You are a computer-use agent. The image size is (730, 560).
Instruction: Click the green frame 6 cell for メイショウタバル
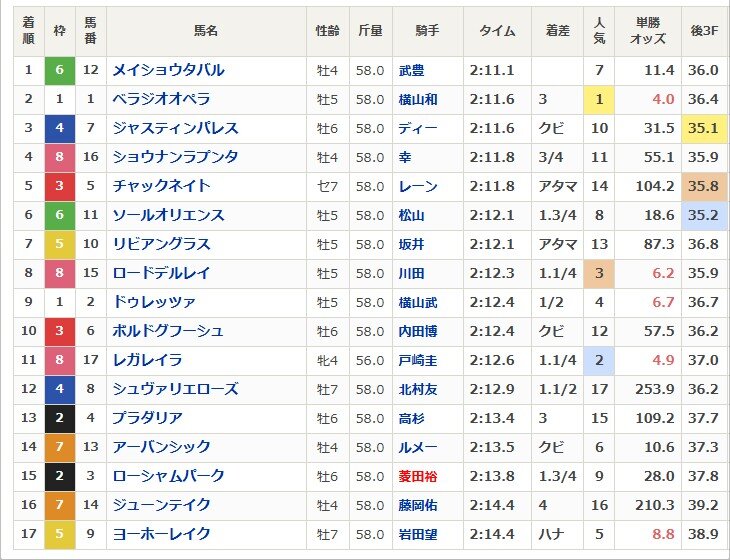[x=60, y=70]
